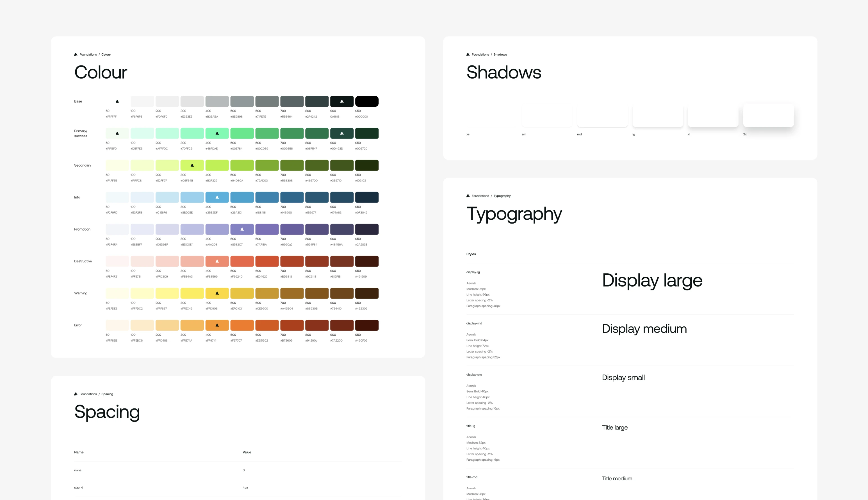Click the logo mark on the Base 900 swatch
The image size is (868, 500).
[342, 101]
